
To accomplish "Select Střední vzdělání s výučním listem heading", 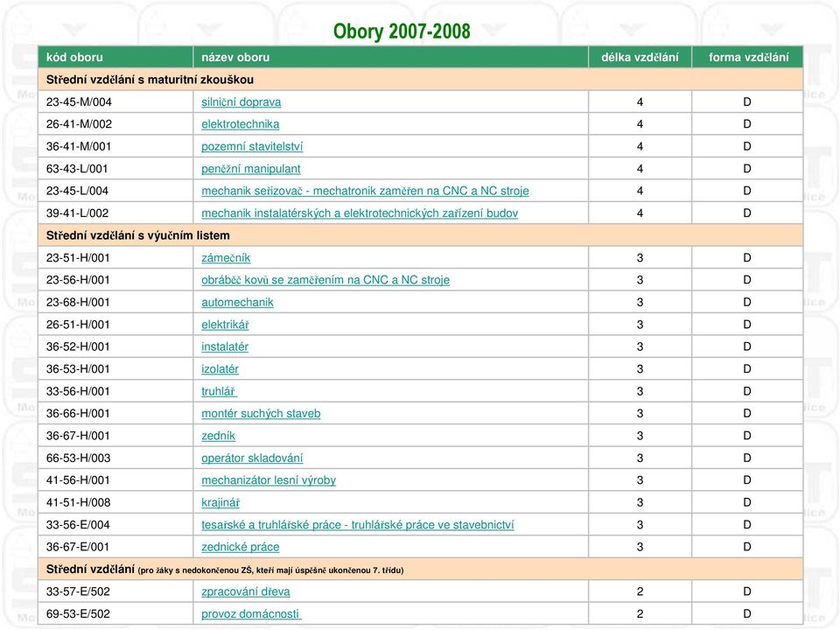I will click(137, 235).
